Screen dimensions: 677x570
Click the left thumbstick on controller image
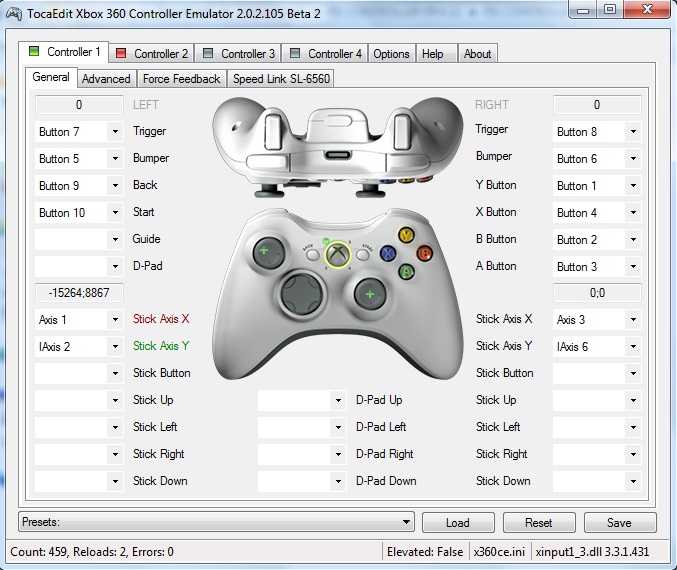(x=264, y=251)
